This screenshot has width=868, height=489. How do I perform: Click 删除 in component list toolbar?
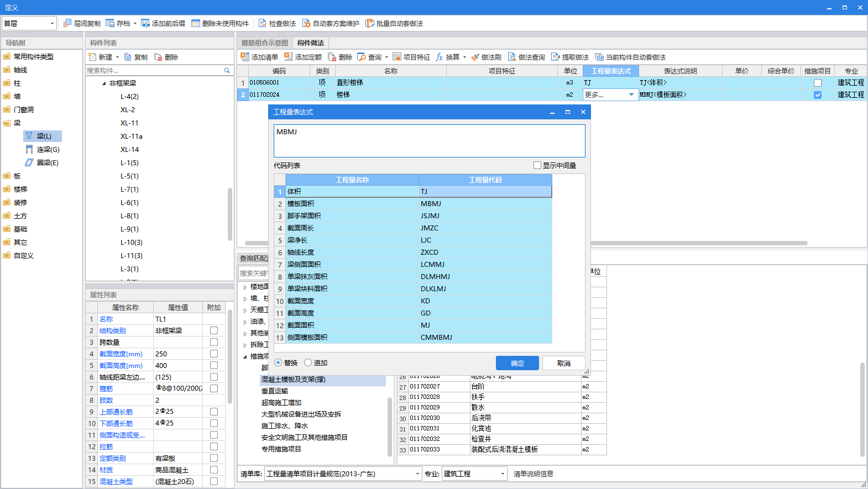pyautogui.click(x=166, y=57)
